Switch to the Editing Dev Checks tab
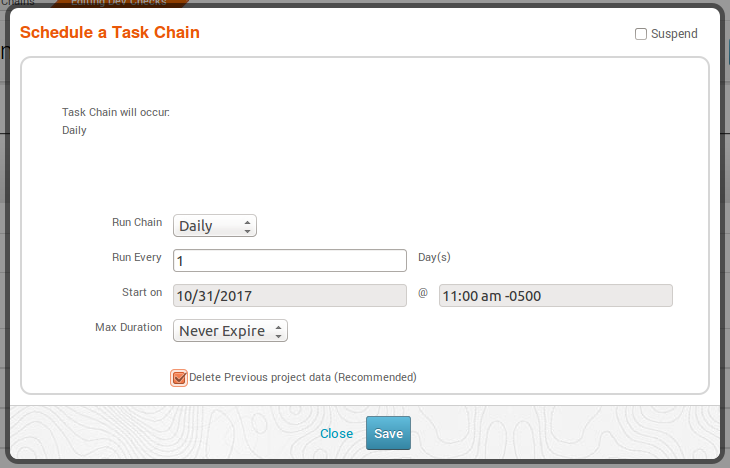This screenshot has height=468, width=730. coord(118,3)
